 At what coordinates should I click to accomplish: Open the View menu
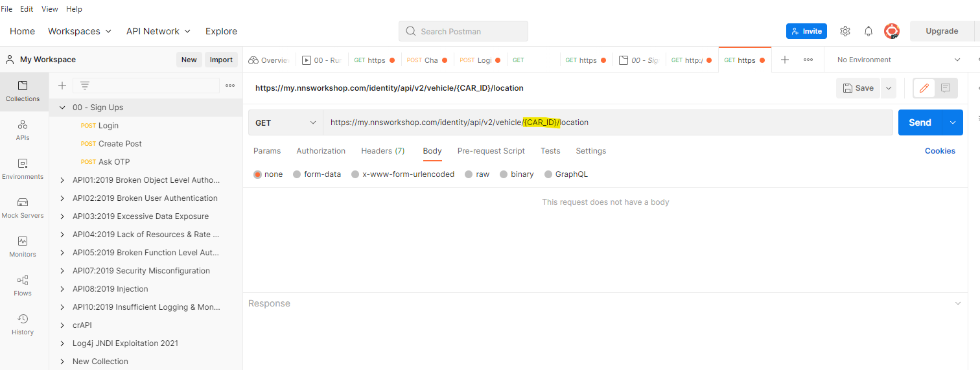pyautogui.click(x=50, y=9)
